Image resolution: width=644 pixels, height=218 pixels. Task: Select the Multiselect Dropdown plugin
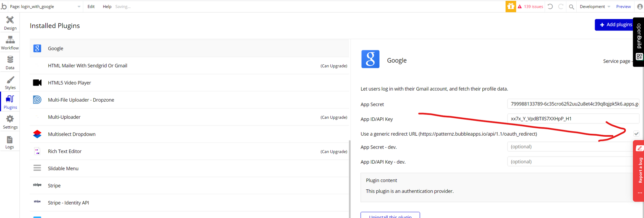(71, 134)
